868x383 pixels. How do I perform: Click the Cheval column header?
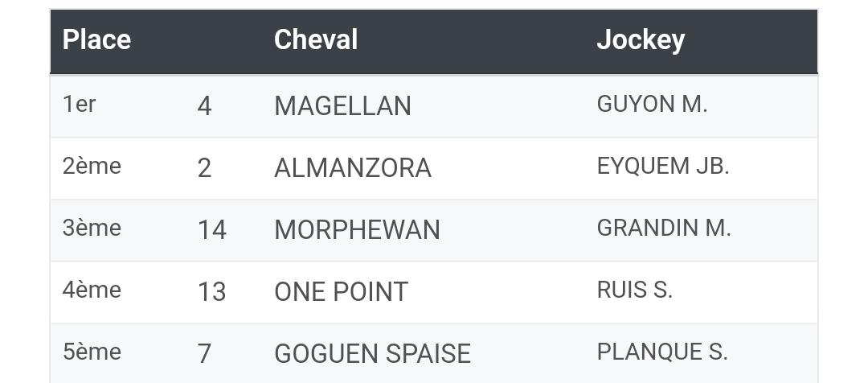(316, 40)
